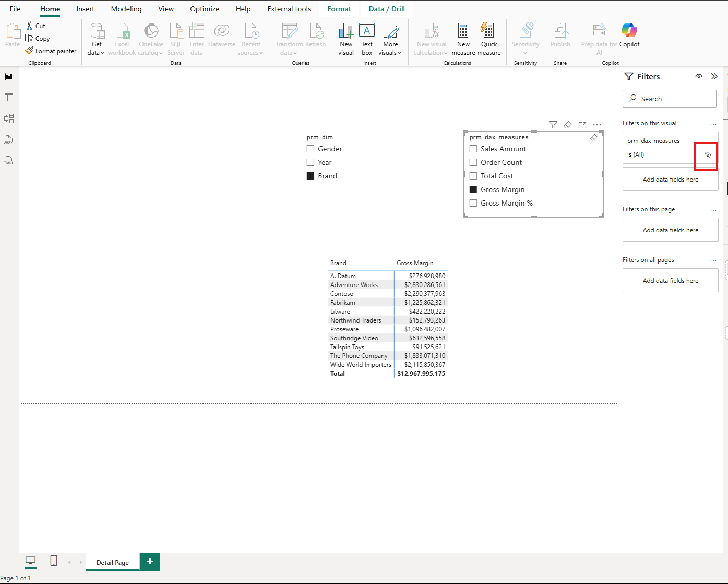Image resolution: width=728 pixels, height=584 pixels.
Task: Open the Model view sidebar icon
Action: pyautogui.click(x=9, y=118)
